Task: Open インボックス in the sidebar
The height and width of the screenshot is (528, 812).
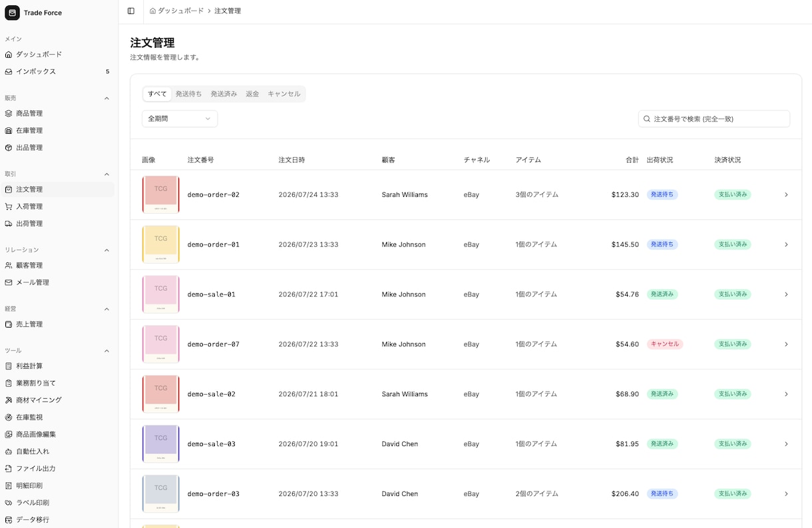Action: point(59,71)
